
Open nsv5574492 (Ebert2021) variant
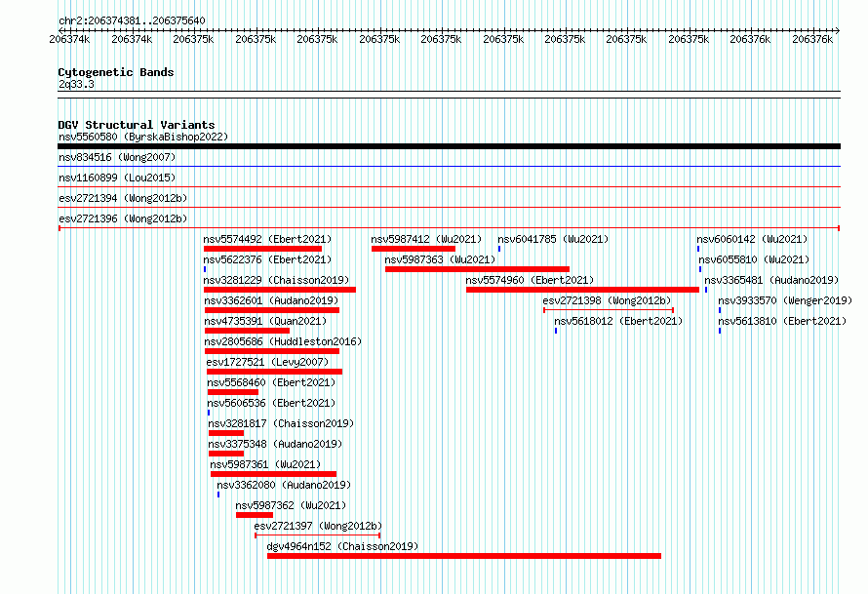pyautogui.click(x=267, y=239)
